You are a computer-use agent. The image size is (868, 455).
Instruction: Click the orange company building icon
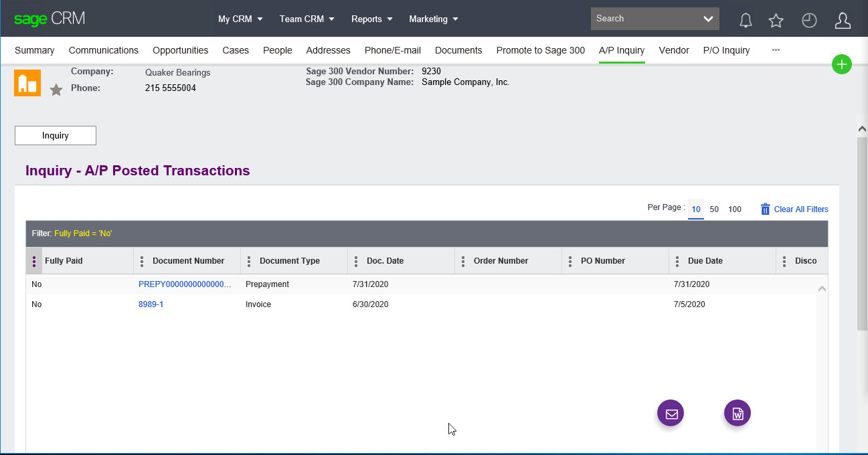click(27, 82)
